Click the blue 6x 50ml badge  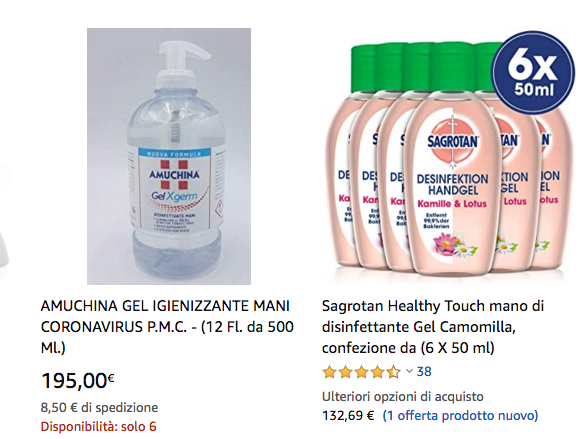click(533, 72)
